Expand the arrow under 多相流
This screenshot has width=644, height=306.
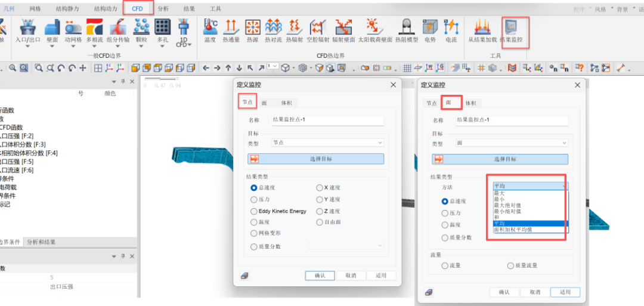94,46
